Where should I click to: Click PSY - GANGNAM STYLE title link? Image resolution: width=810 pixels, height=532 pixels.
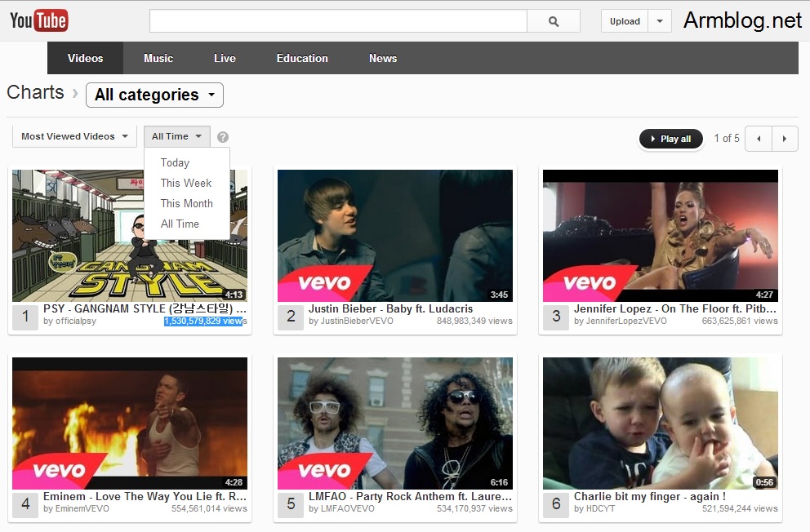[x=145, y=308]
